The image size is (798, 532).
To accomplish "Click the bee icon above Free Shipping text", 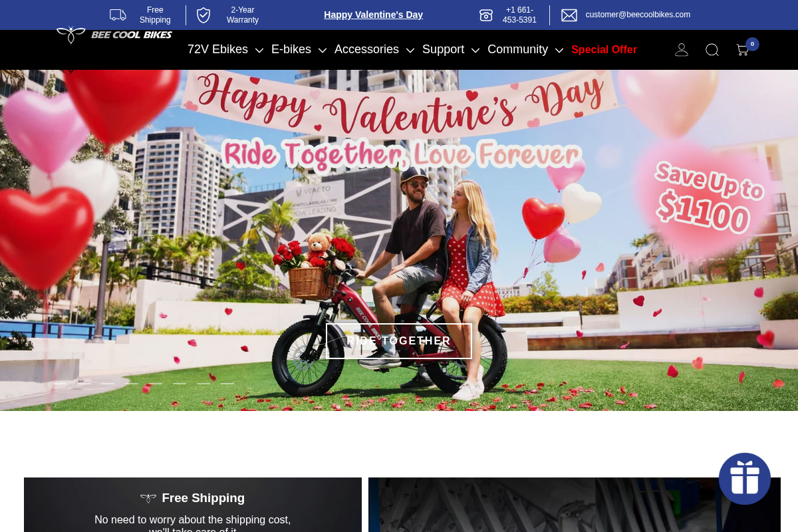I will pyautogui.click(x=148, y=497).
